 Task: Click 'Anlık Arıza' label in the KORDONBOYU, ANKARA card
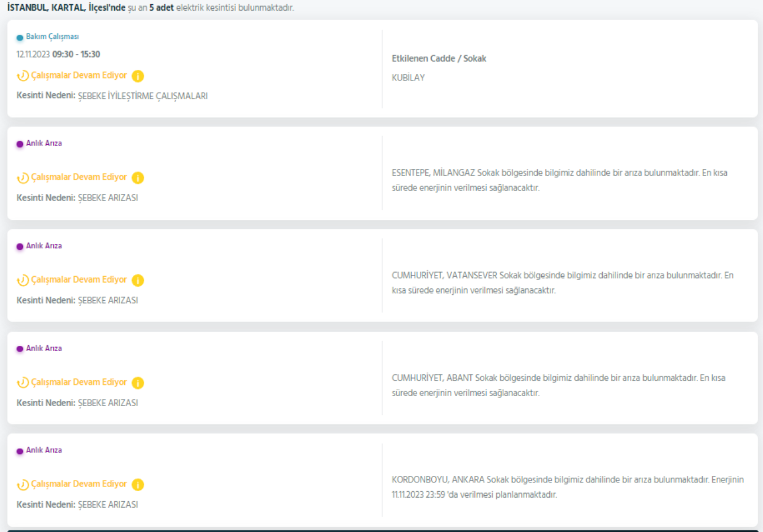44,450
